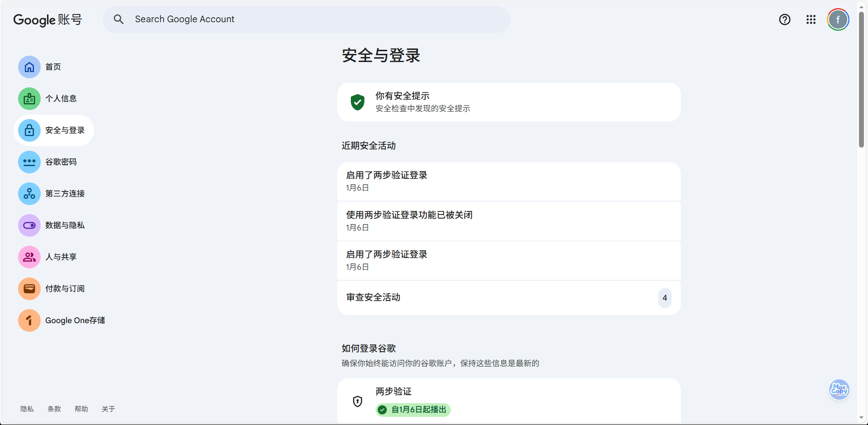868x425 pixels.
Task: Open the Google apps grid launcher
Action: coord(811,19)
